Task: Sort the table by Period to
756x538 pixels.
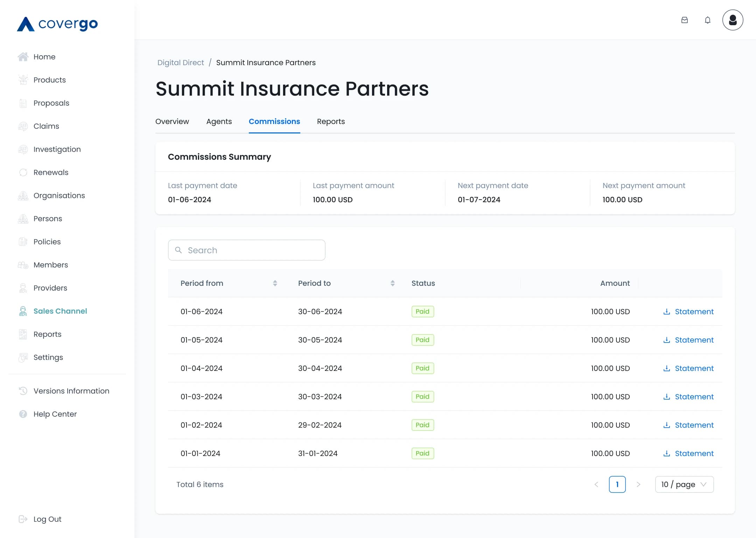Action: (393, 283)
